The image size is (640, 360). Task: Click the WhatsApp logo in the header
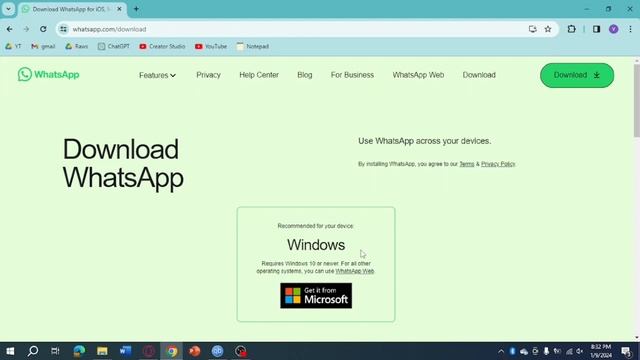pos(48,75)
